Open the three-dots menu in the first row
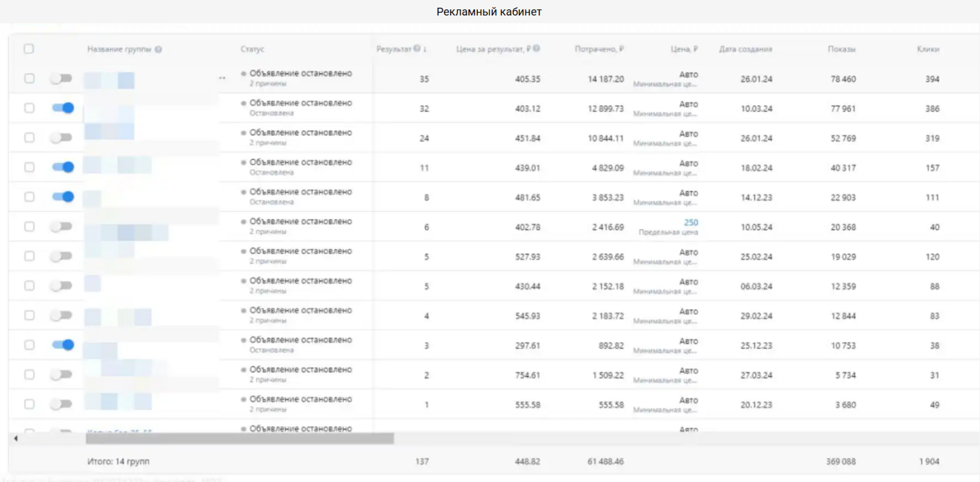Screen dimensions: 980x482 pos(222,78)
